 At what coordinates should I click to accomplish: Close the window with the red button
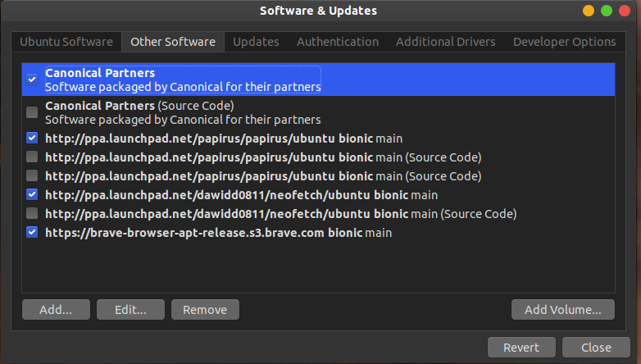click(625, 11)
